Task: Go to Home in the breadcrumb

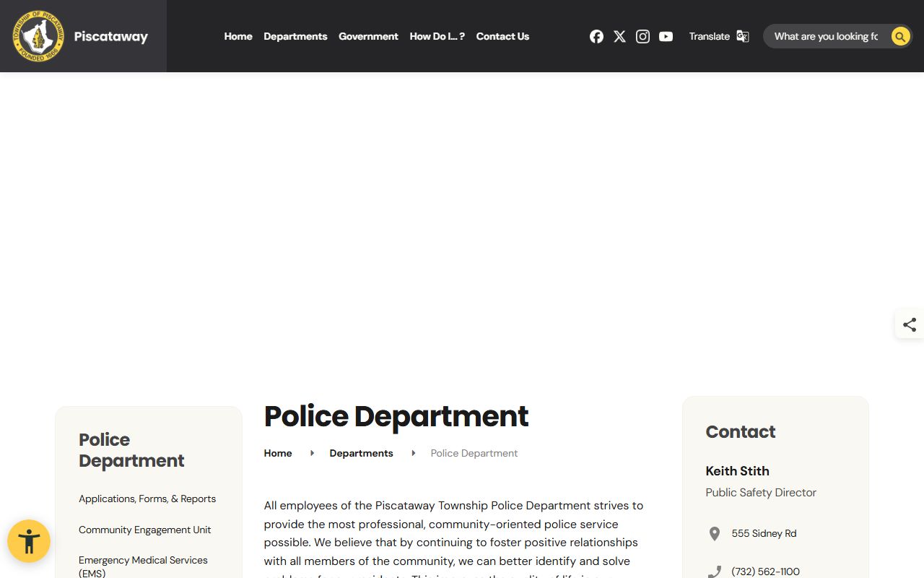Action: pyautogui.click(x=278, y=453)
